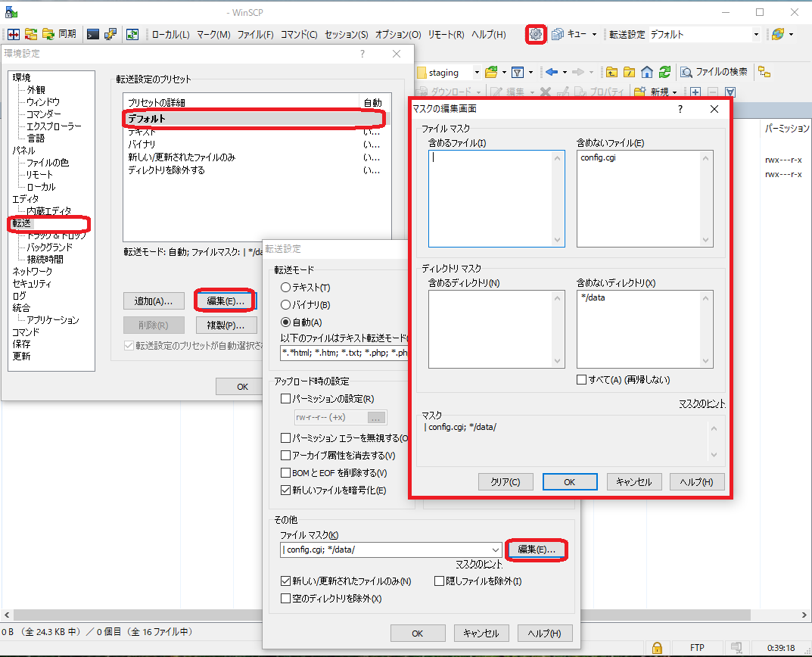Uncheck 新しいファイルを暗号化(E)

(285, 490)
